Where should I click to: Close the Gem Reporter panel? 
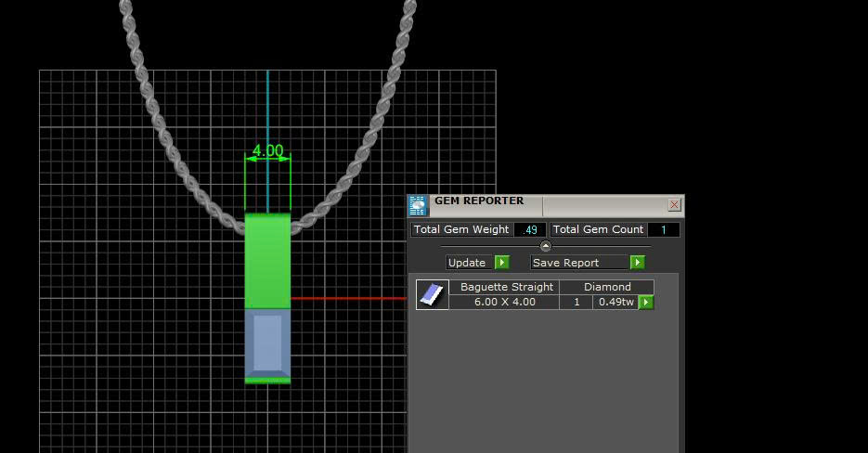click(674, 205)
